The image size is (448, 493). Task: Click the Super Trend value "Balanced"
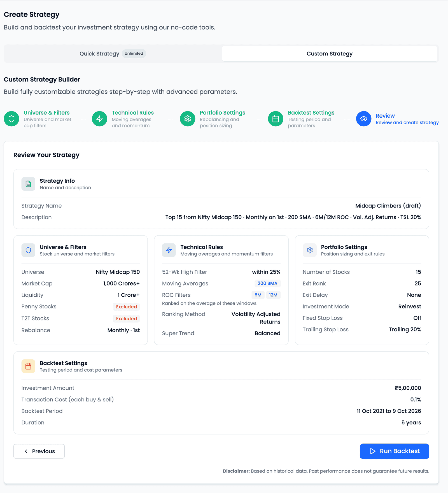coord(268,333)
